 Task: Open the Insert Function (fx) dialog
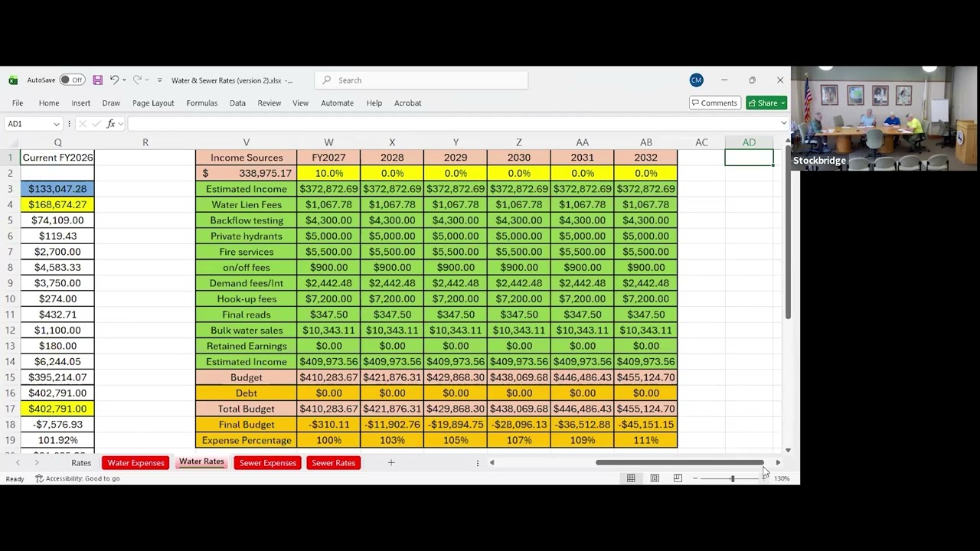tap(111, 124)
